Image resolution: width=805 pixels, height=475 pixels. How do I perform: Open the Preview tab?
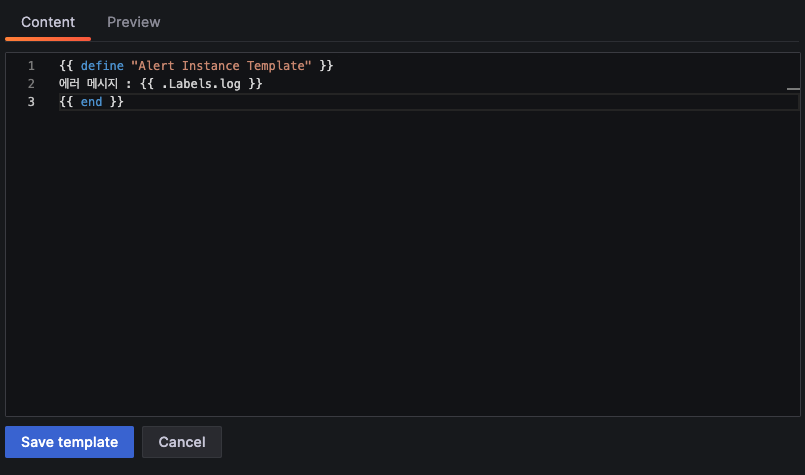(133, 22)
